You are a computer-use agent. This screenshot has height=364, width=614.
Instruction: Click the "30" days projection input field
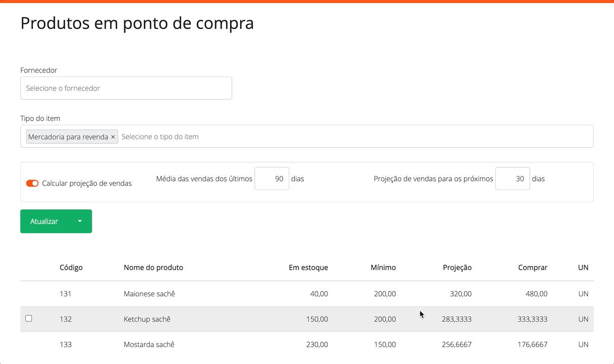[512, 178]
